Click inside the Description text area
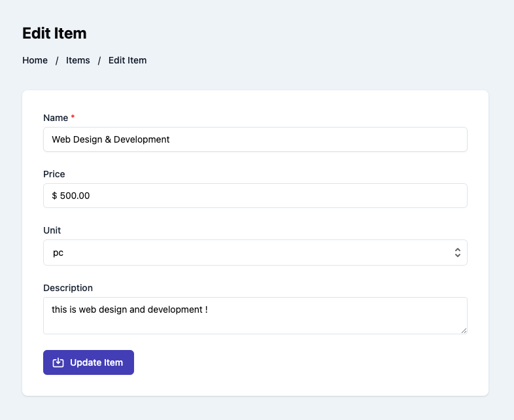 pos(255,316)
